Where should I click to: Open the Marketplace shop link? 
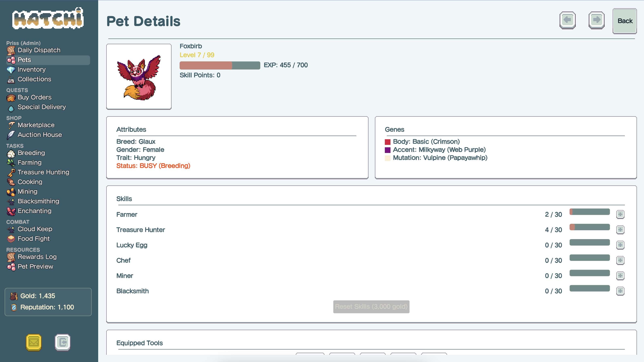36,125
